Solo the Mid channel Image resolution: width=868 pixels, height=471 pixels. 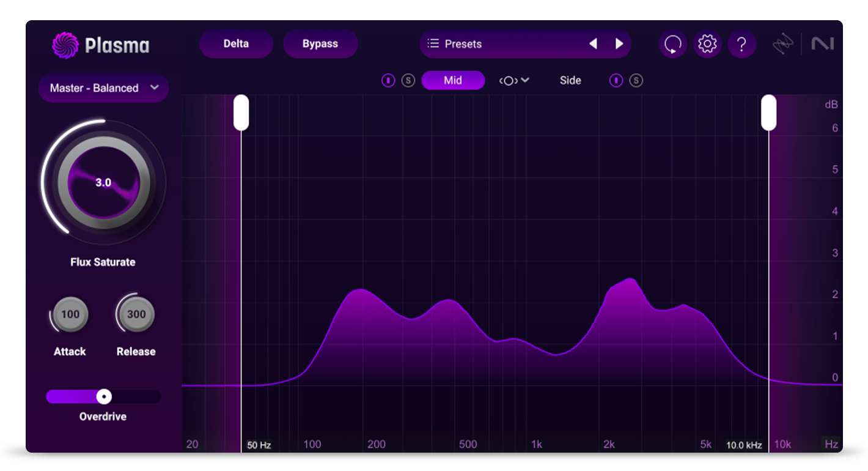408,80
